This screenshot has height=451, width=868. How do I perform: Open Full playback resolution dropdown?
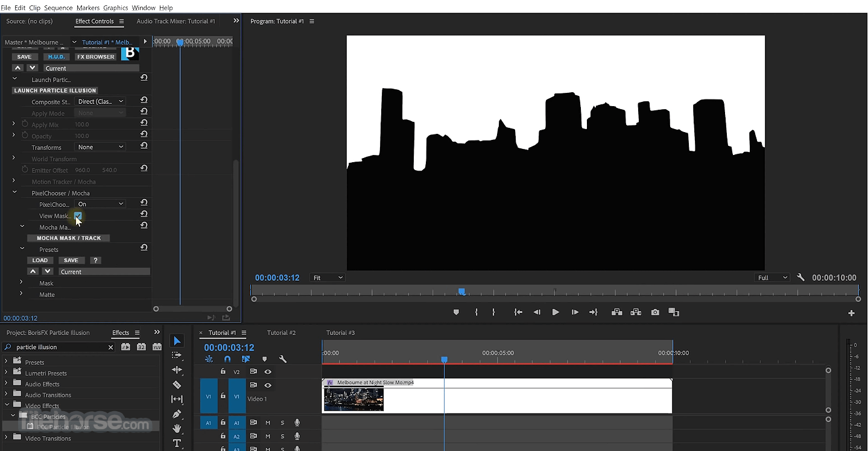coord(772,277)
